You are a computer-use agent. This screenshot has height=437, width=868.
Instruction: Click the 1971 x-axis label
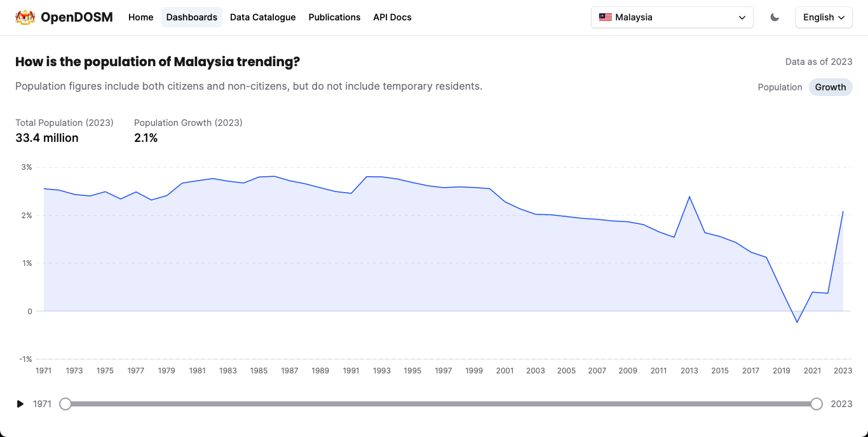coord(44,371)
